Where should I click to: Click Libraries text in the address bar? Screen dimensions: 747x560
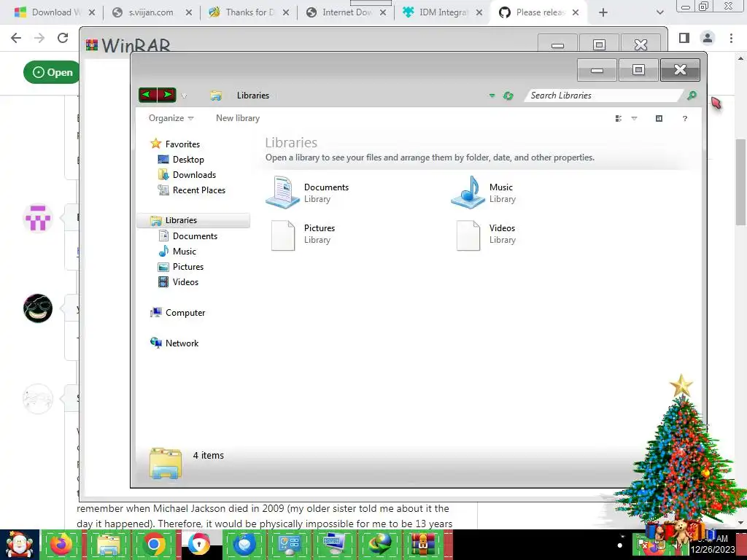(x=253, y=96)
